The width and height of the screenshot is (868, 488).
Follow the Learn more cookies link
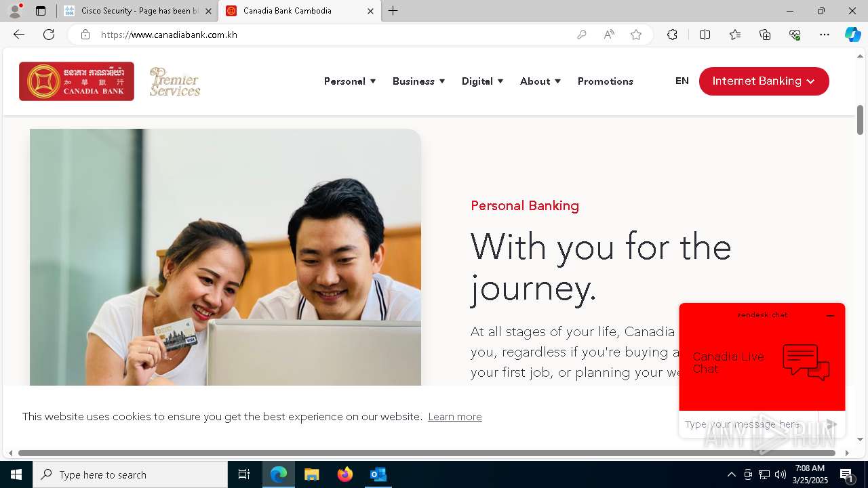coord(455,417)
